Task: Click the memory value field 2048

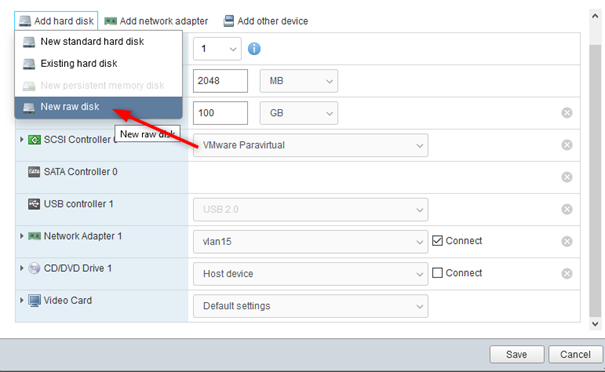Action: pyautogui.click(x=220, y=81)
